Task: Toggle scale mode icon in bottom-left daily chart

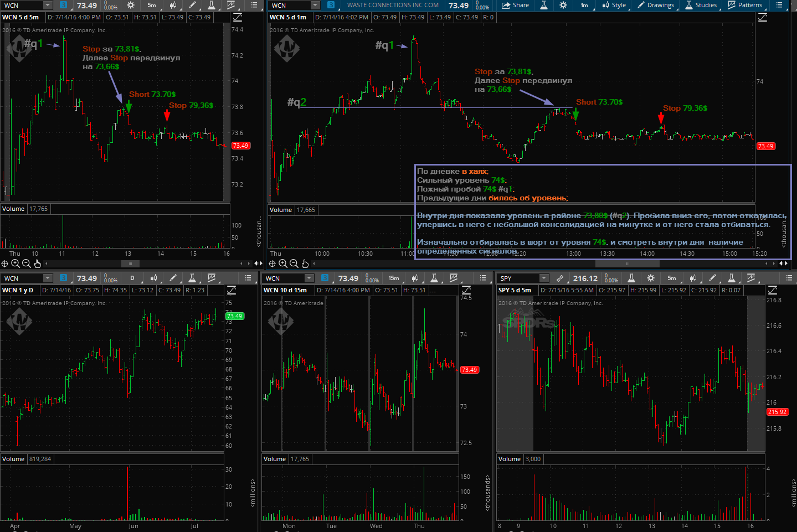Action: coord(232,290)
